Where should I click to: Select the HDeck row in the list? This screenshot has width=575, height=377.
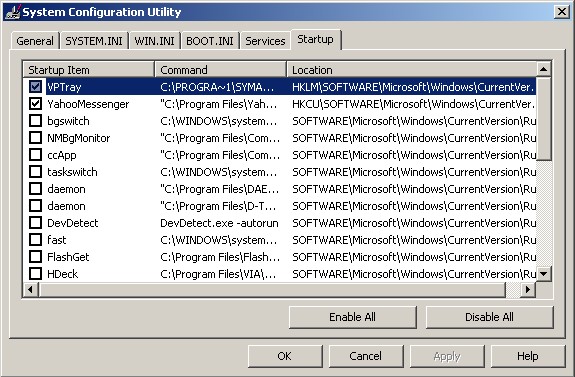[x=279, y=274]
